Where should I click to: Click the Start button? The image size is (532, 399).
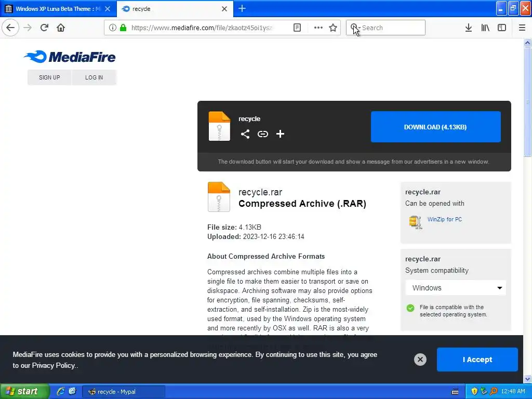pyautogui.click(x=24, y=391)
